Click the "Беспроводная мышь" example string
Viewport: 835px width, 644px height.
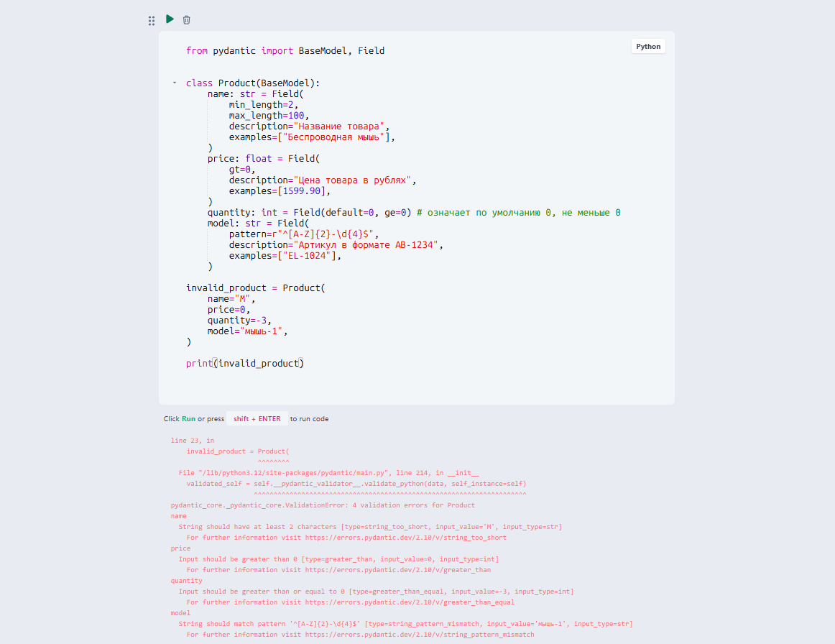pos(334,137)
